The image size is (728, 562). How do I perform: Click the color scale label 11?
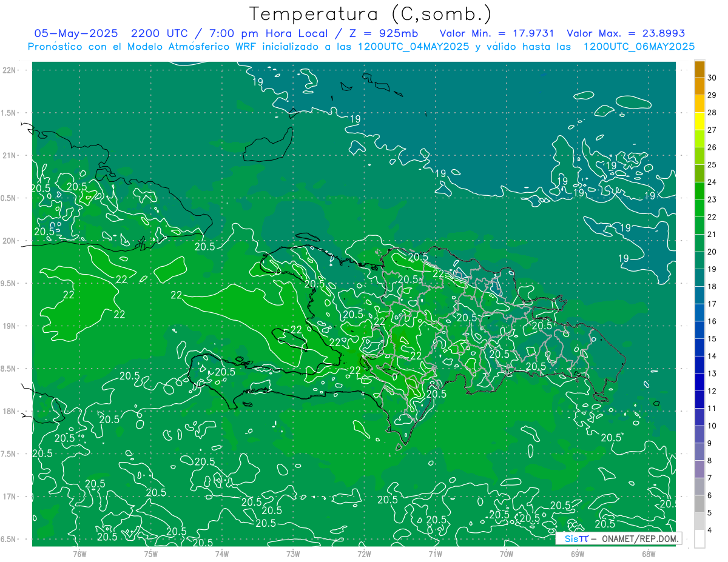(x=712, y=408)
